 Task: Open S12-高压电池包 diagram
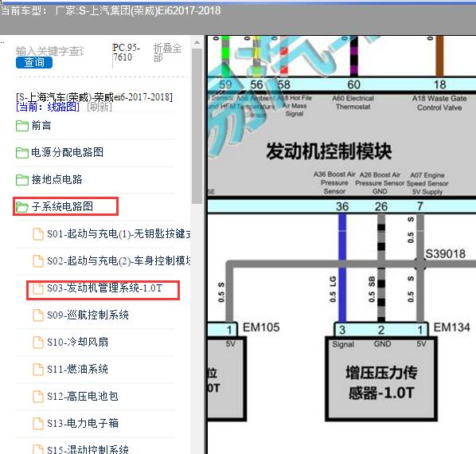[x=83, y=396]
